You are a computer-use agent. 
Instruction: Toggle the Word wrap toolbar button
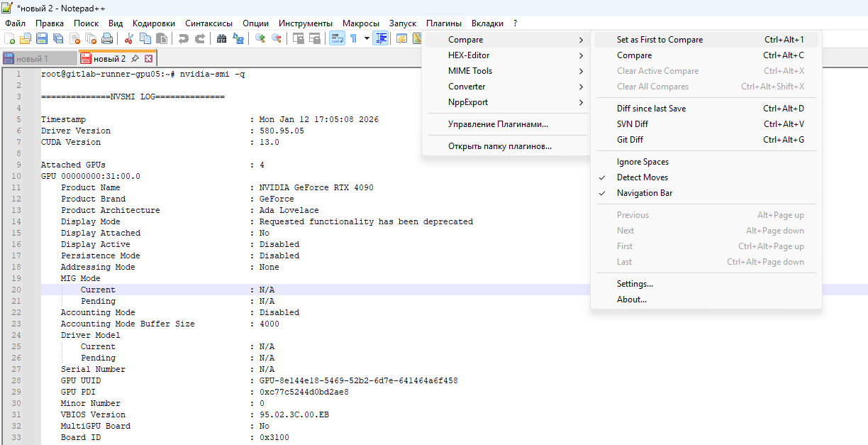[x=337, y=38]
